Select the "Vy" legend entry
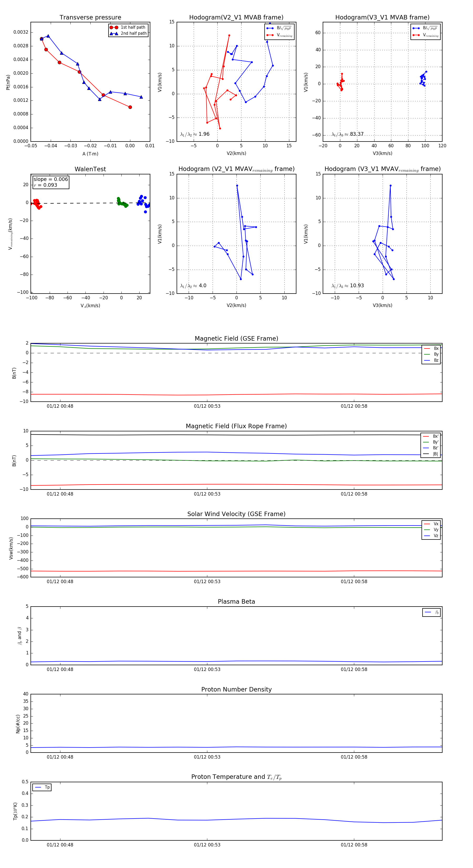The image size is (473, 868). point(431,530)
